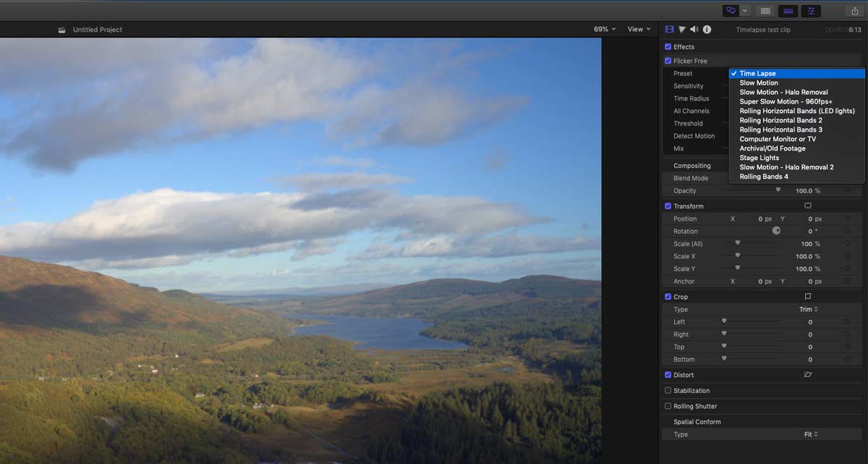This screenshot has width=868, height=464.
Task: Open the Audio inspector speaker icon
Action: point(694,30)
